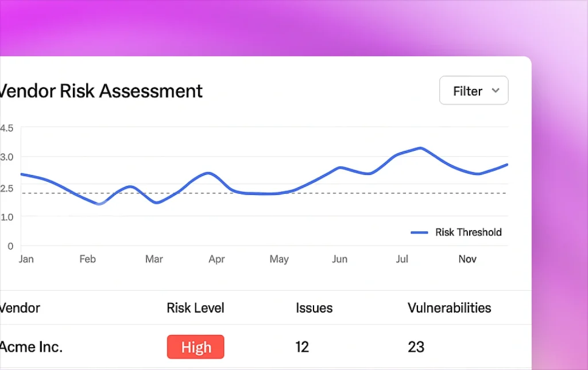The width and height of the screenshot is (588, 370).
Task: Select the Risk Threshold legend label
Action: (x=468, y=232)
